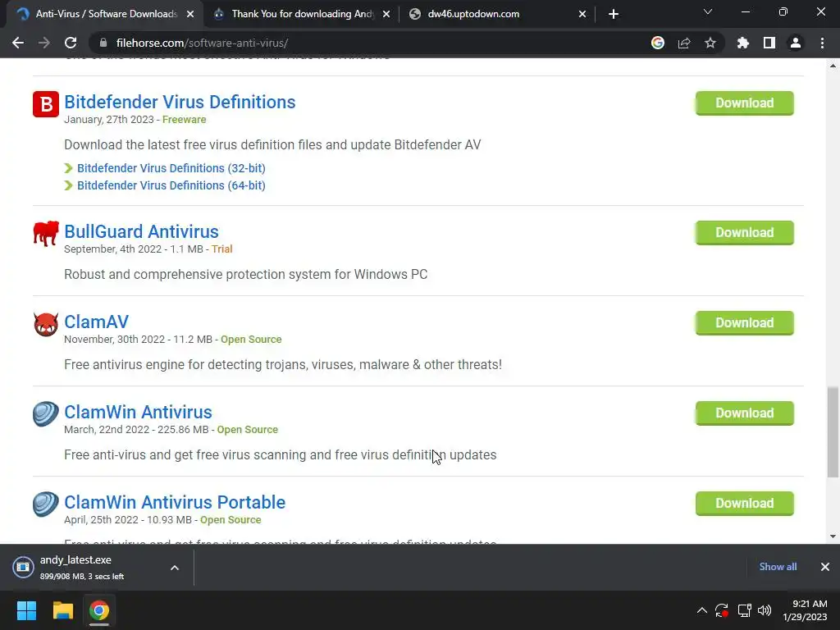Close the Thank You for downloading tab

click(386, 14)
